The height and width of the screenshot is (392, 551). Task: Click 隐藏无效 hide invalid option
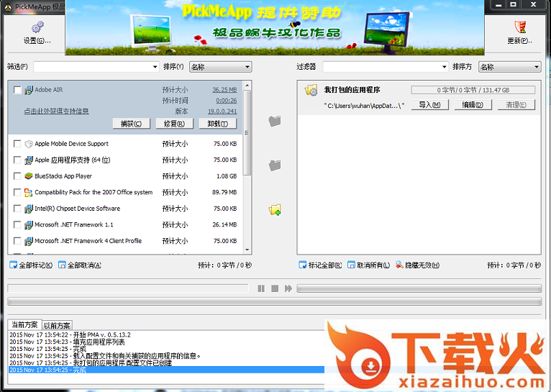click(417, 265)
